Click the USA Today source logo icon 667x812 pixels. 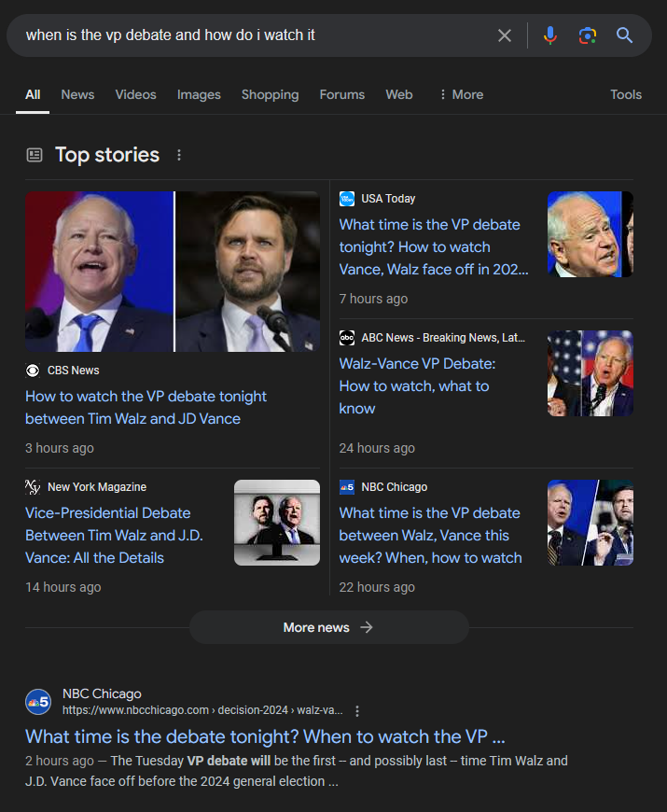347,199
